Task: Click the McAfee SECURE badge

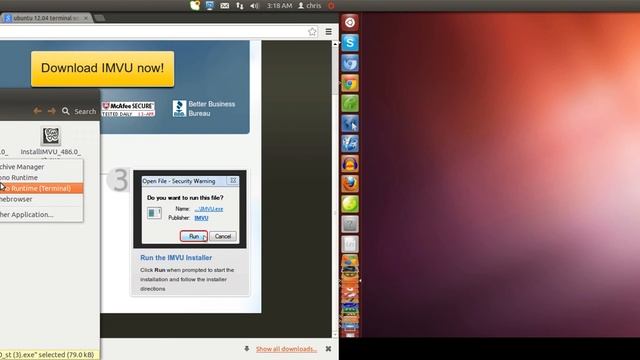Action: tap(128, 109)
